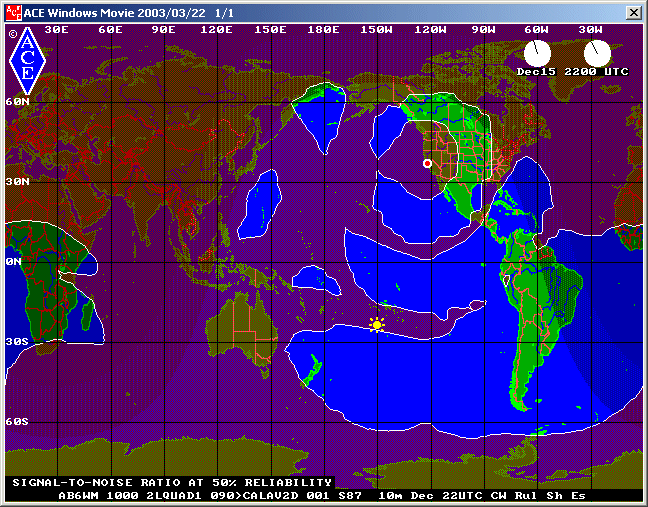Viewport: 648px width, 507px height.
Task: Click the right analog clock near 2200 UTC
Action: [597, 53]
